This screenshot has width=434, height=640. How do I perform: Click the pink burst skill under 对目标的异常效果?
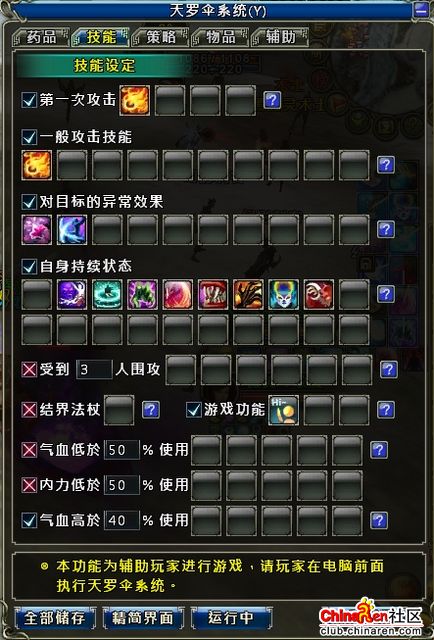(x=37, y=230)
